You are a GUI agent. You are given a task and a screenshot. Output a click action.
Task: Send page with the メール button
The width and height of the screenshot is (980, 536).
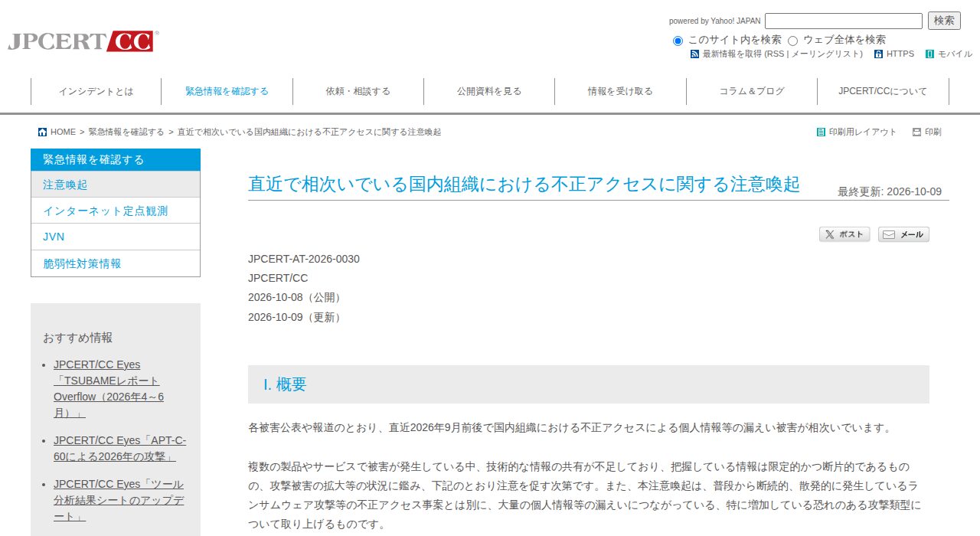pyautogui.click(x=903, y=234)
